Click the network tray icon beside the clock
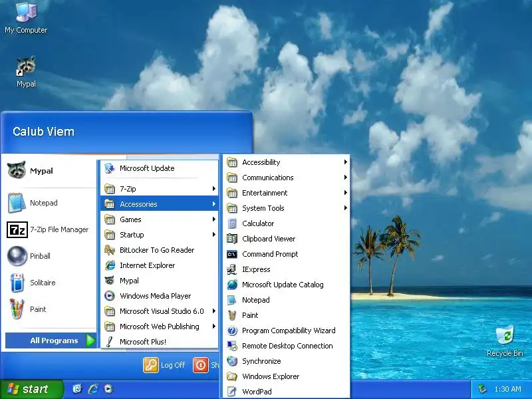The height and width of the screenshot is (399, 532). pos(482,389)
